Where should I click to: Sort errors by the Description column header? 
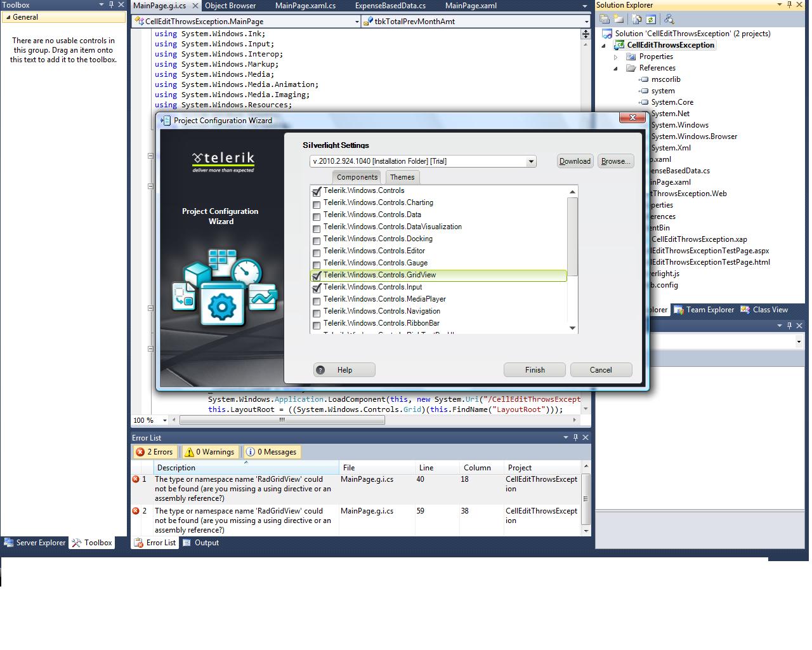(x=246, y=468)
